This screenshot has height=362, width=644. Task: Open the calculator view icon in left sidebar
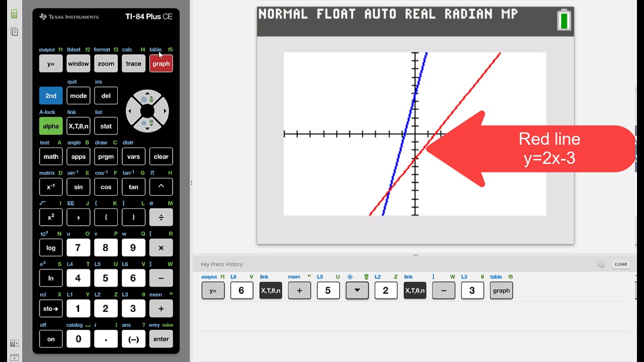14,14
